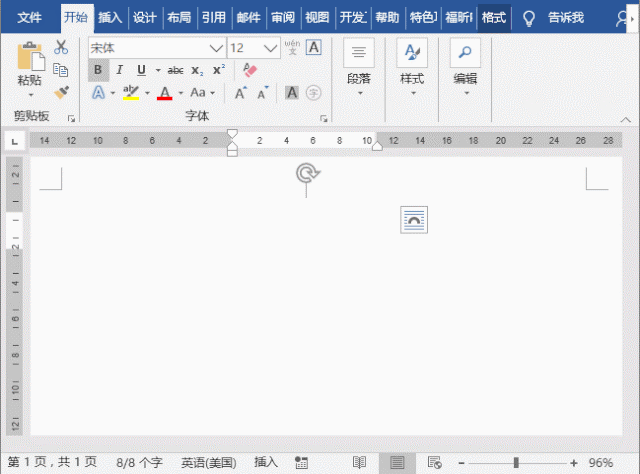Screen dimensions: 640x474
Task: Collapse the ribbon with chevron
Action: tap(625, 119)
